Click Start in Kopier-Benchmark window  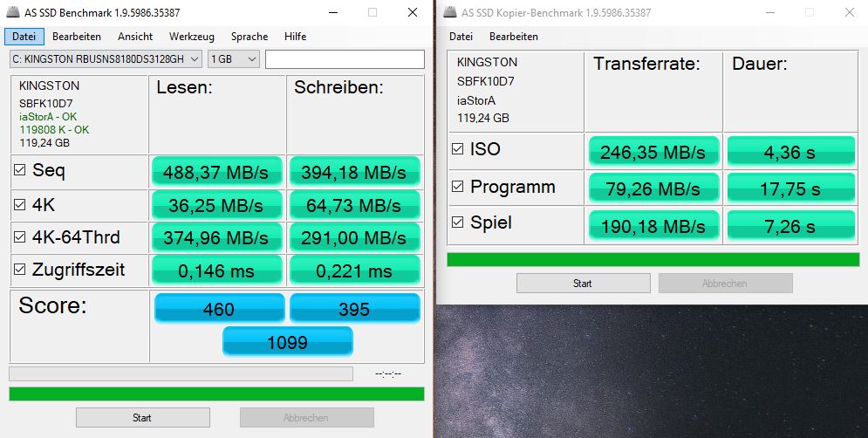pyautogui.click(x=583, y=283)
